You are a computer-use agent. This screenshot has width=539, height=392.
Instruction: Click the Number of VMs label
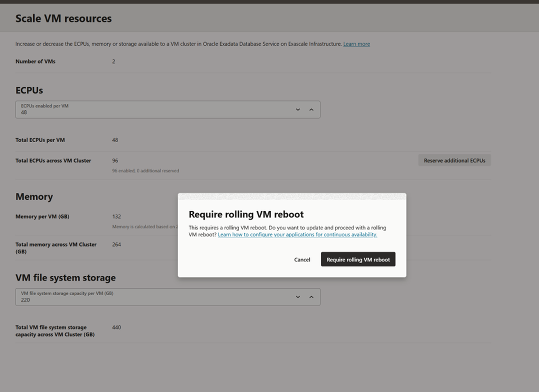coord(35,61)
